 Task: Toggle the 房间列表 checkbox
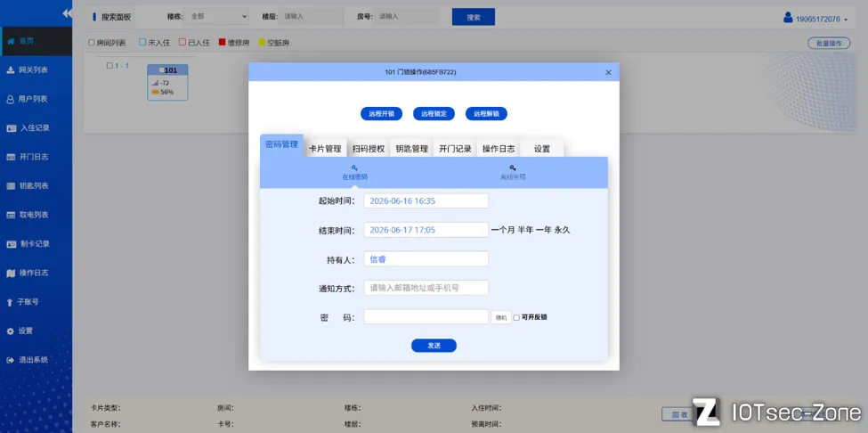(92, 43)
